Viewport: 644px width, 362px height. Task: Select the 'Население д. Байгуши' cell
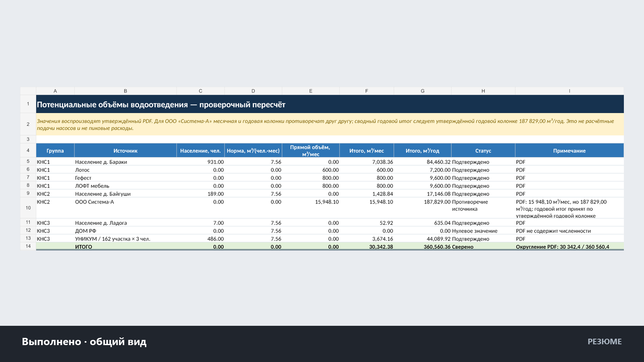click(x=126, y=193)
